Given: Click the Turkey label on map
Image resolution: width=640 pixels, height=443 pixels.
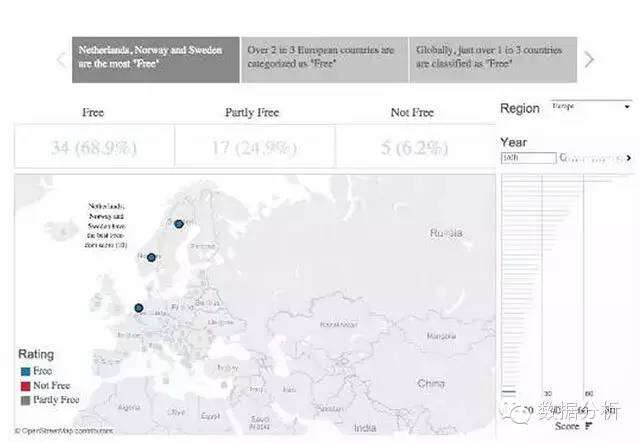Looking at the screenshot, I should pos(227,368).
